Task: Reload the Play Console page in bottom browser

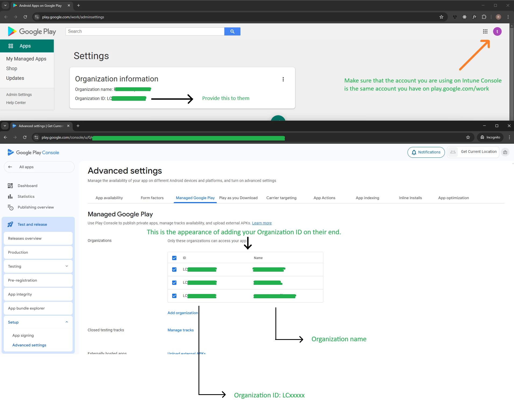Action: pos(25,137)
